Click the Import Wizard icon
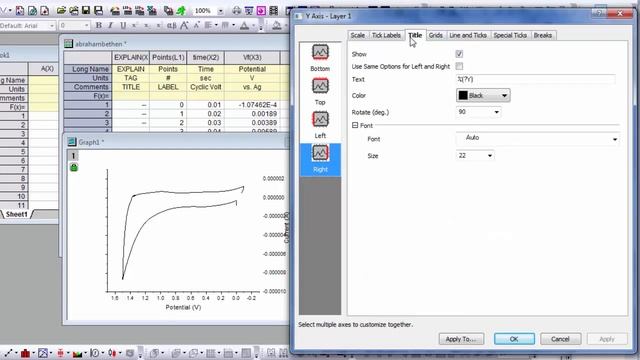The width and height of the screenshot is (640, 360). (115, 10)
